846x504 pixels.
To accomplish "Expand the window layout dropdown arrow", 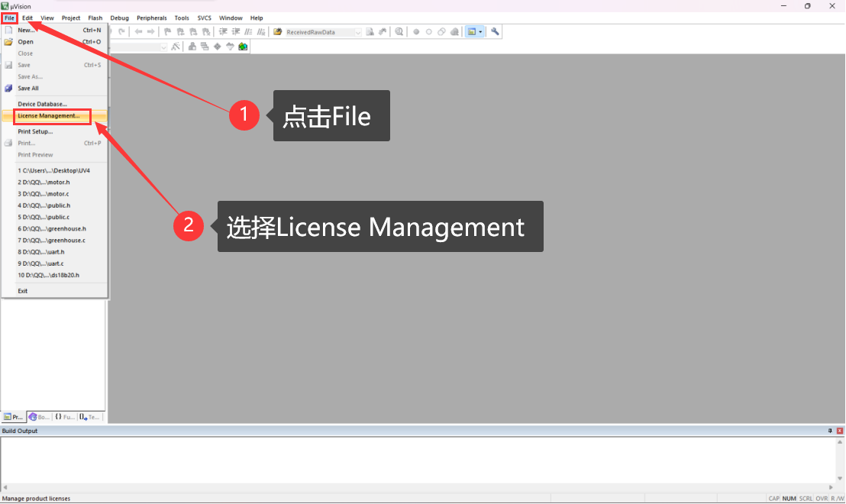I will [480, 32].
